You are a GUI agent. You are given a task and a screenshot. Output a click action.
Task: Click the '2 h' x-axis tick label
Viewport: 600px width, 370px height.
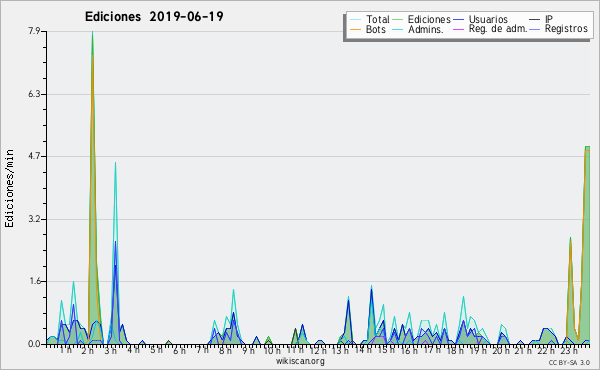click(x=88, y=350)
